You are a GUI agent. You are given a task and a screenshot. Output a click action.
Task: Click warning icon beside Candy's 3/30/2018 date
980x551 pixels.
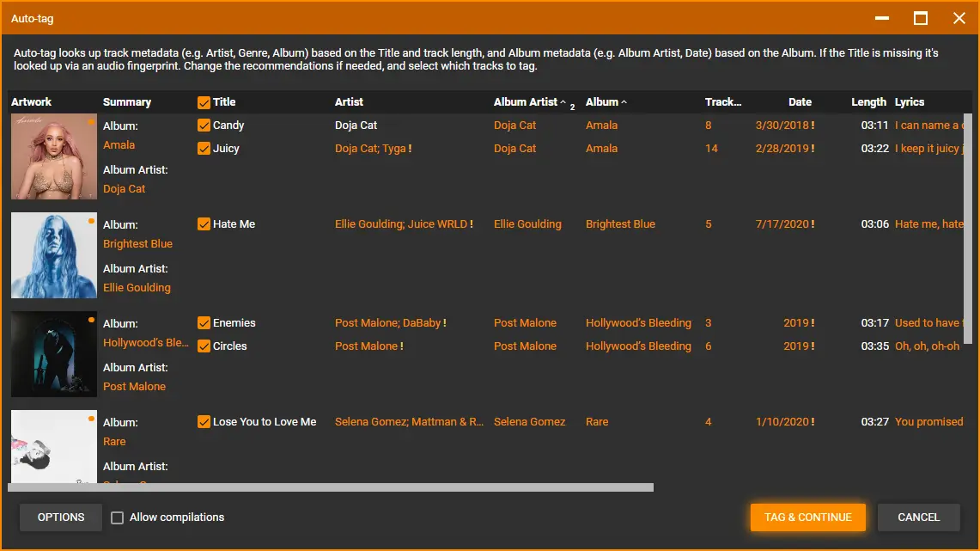[815, 125]
